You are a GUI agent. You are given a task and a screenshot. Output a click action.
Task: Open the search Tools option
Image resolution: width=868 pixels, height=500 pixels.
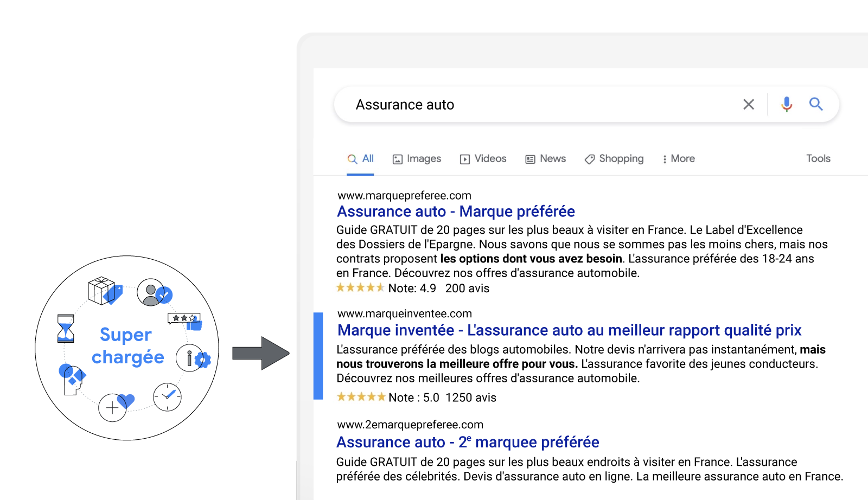[818, 159]
